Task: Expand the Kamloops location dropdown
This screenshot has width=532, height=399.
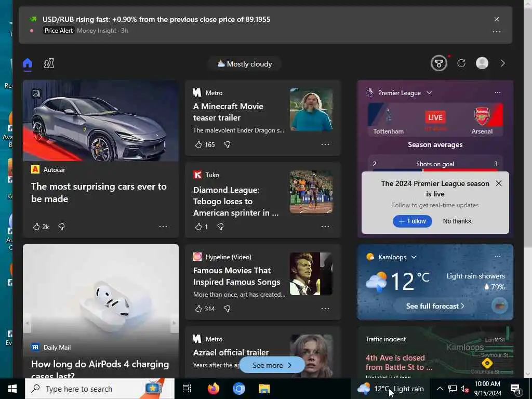Action: [x=414, y=257]
